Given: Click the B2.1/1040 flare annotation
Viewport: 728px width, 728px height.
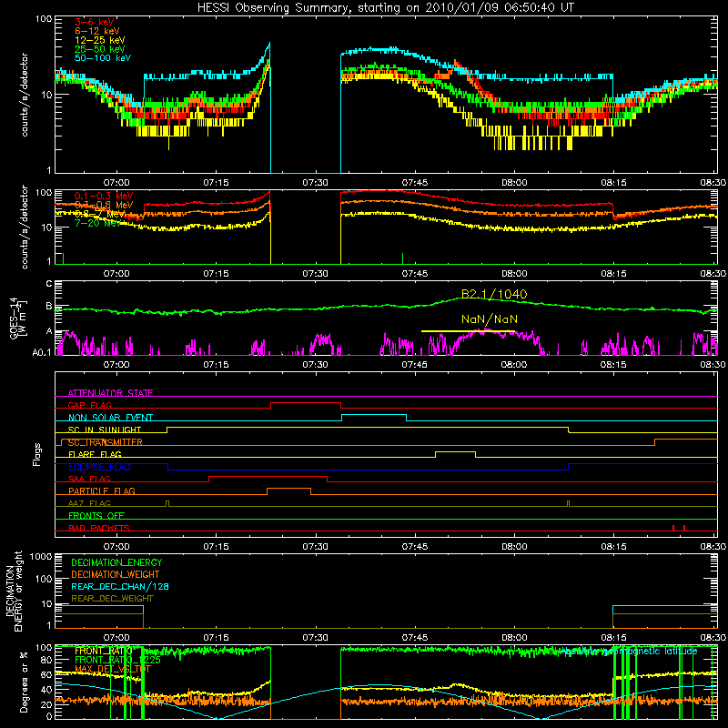Looking at the screenshot, I should pyautogui.click(x=494, y=294).
